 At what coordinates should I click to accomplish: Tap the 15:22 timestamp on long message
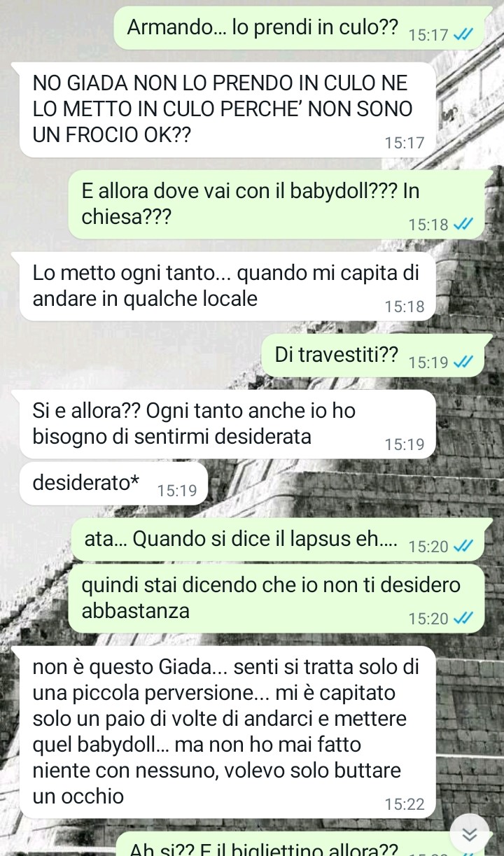pos(405,804)
